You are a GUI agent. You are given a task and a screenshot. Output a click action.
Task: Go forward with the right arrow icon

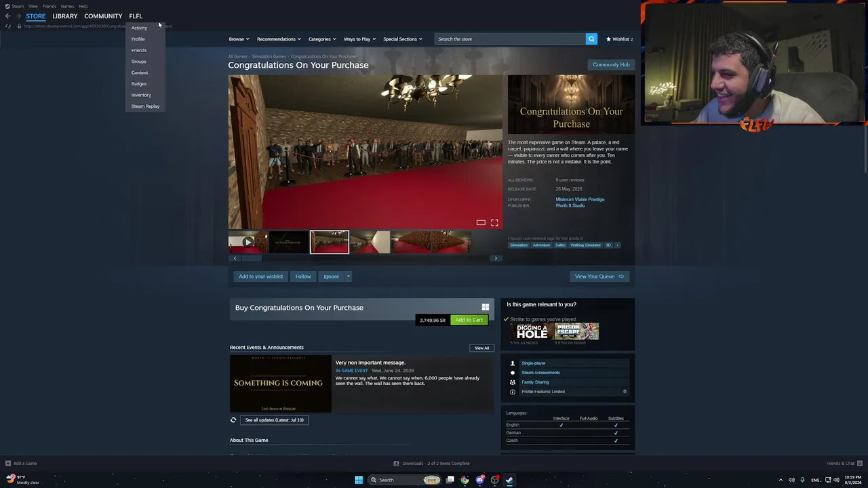point(18,16)
